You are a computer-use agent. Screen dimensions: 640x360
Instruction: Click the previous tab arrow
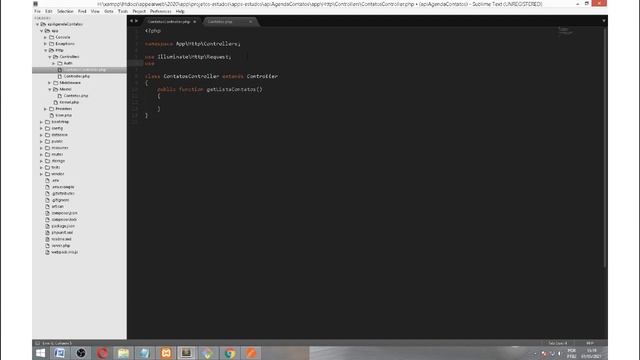pyautogui.click(x=131, y=21)
